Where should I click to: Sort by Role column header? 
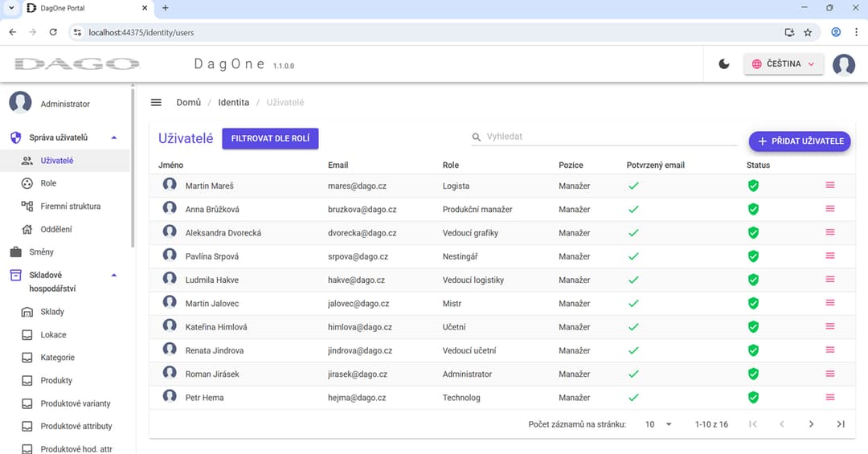(x=451, y=165)
